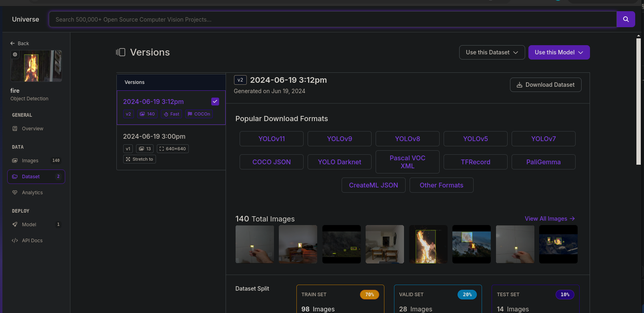Select version 2024-06-19 3:12pm title
Viewport: 644px width, 313px height.
point(153,102)
